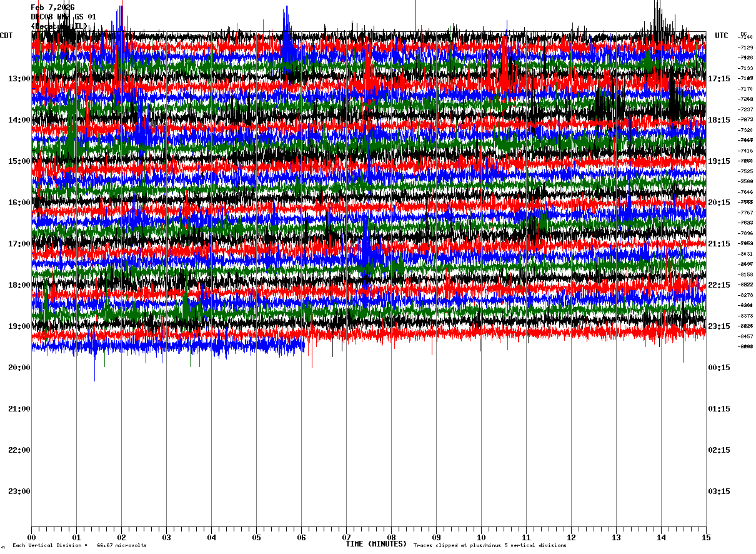This screenshot has height=554, width=756.
Task: Click minute tick label 13
Action: pos(616,537)
